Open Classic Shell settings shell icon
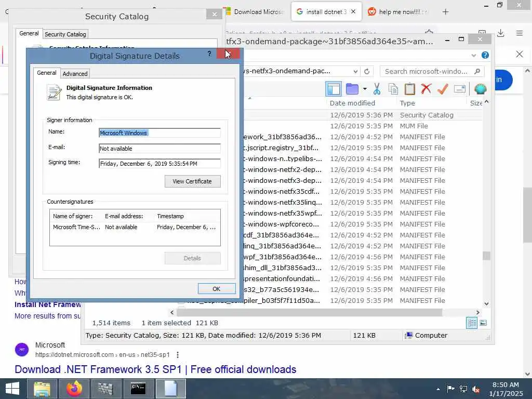Screen dimensions: 532x399 (x=481, y=89)
